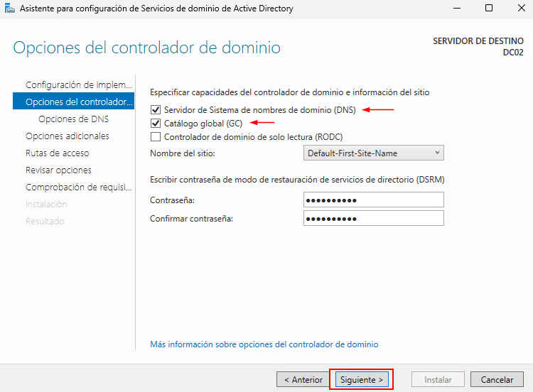
Task: Click the Contraseña password field
Action: [373, 200]
